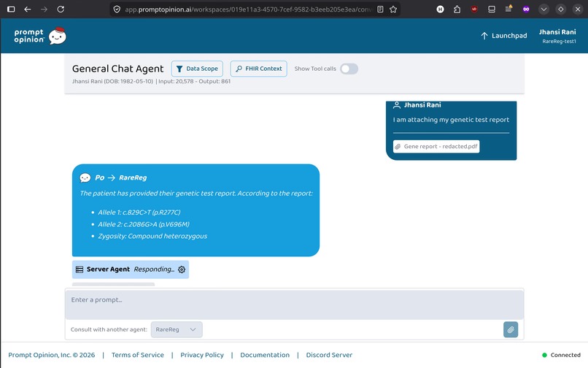Reload the page with the refresh icon
The image size is (588, 368).
click(61, 9)
